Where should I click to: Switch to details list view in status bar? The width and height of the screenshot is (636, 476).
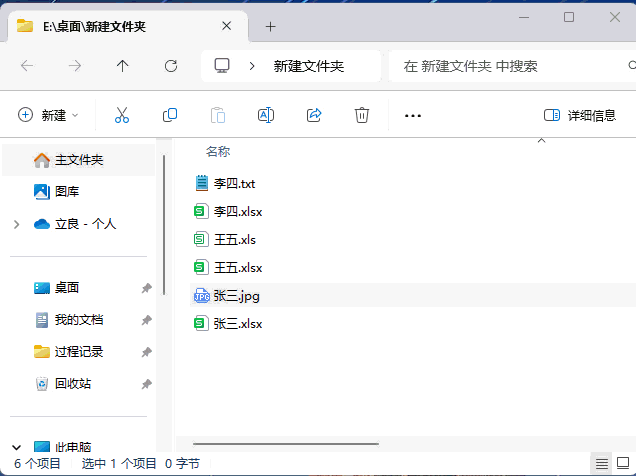coord(601,463)
